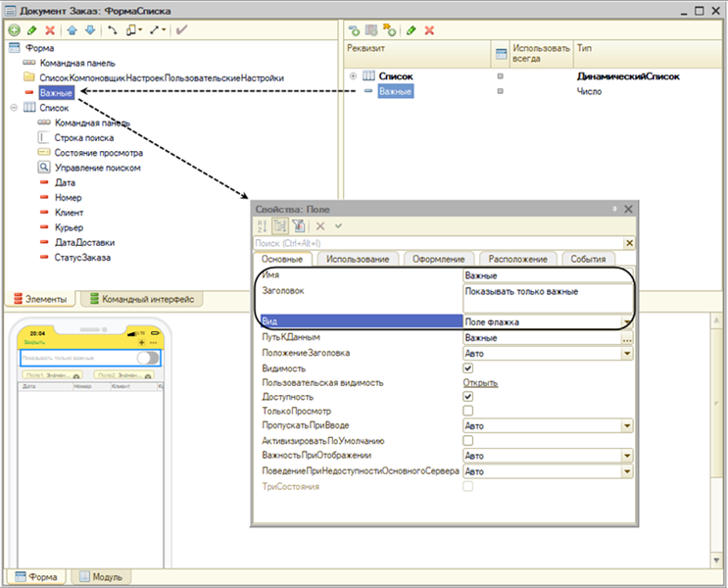Open the Модуль tab
The width and height of the screenshot is (728, 588).
click(99, 577)
